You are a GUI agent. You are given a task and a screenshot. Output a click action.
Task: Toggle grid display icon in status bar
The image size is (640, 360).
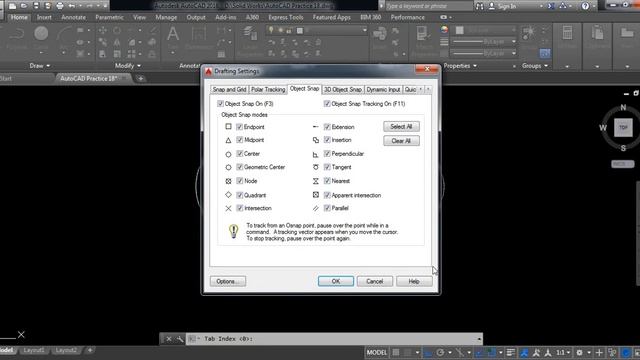point(396,352)
